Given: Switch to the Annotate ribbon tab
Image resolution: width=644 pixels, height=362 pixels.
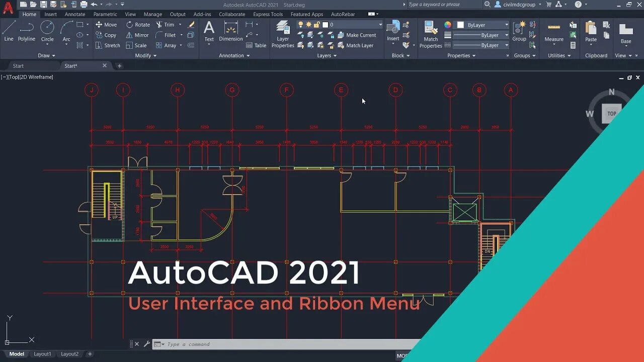Looking at the screenshot, I should pyautogui.click(x=75, y=14).
